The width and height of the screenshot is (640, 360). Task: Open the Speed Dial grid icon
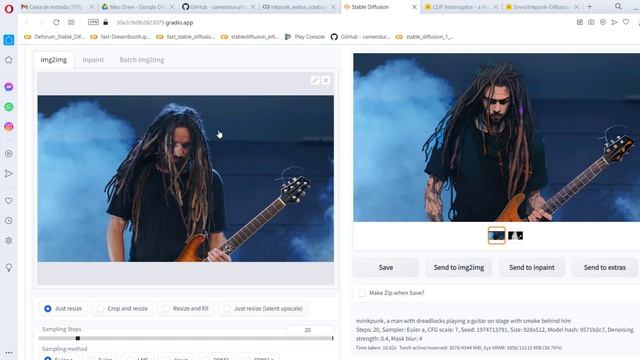(x=71, y=22)
